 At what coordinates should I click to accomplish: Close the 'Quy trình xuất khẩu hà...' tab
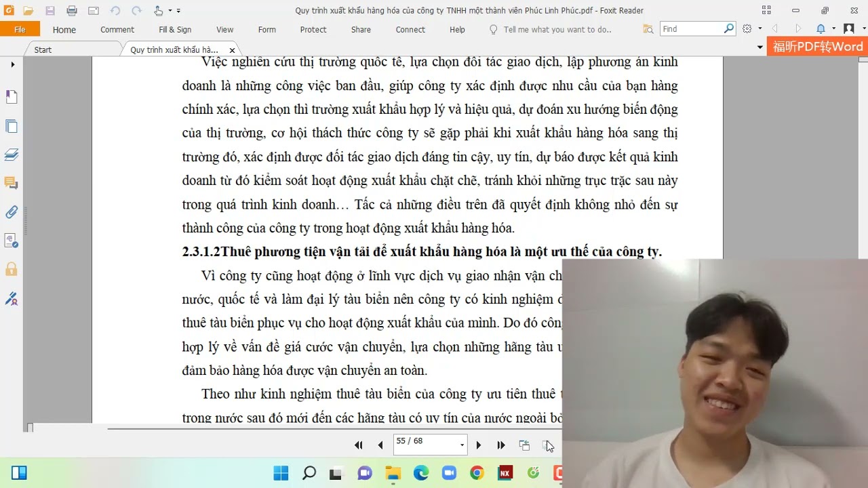coord(232,50)
